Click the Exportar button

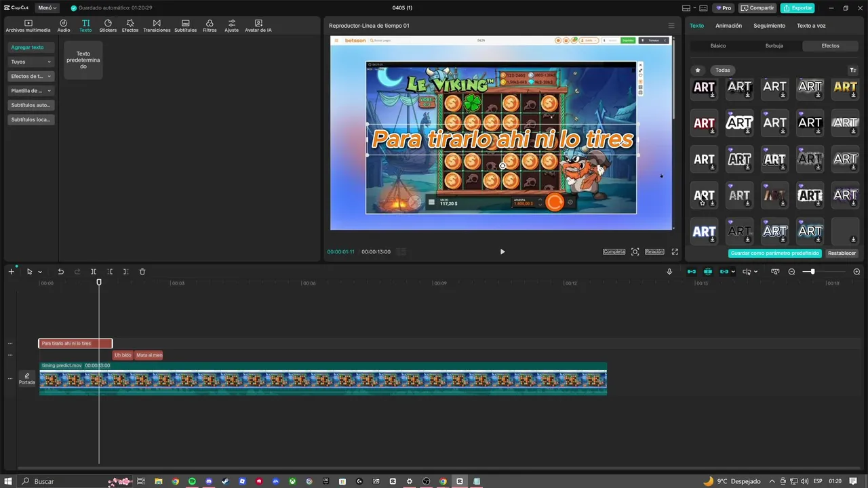click(x=797, y=8)
